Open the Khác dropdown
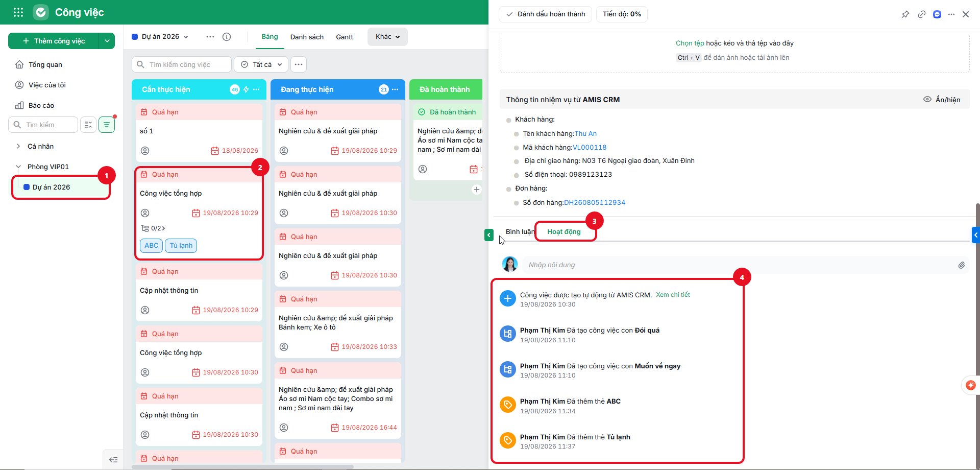Screen dimensions: 980x470 [387, 37]
